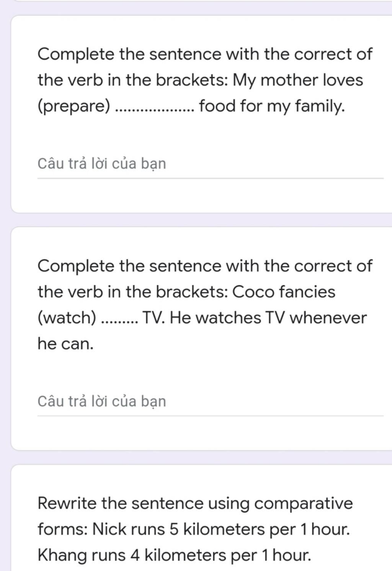
Task: Click "Complete the sentence" line in the Coco question
Action: click(x=205, y=266)
